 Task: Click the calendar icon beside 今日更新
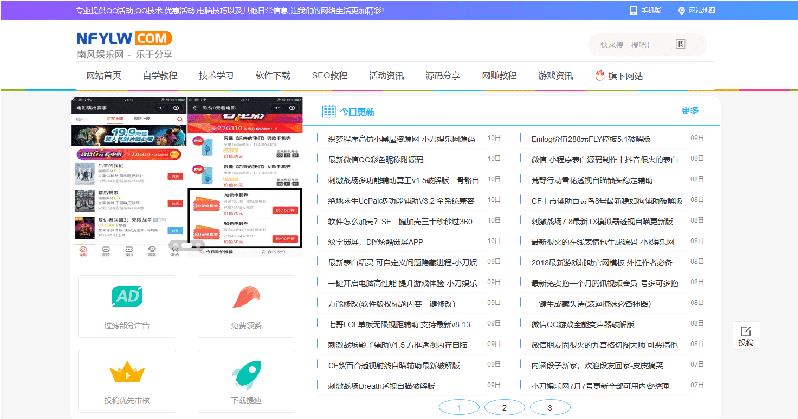point(329,111)
